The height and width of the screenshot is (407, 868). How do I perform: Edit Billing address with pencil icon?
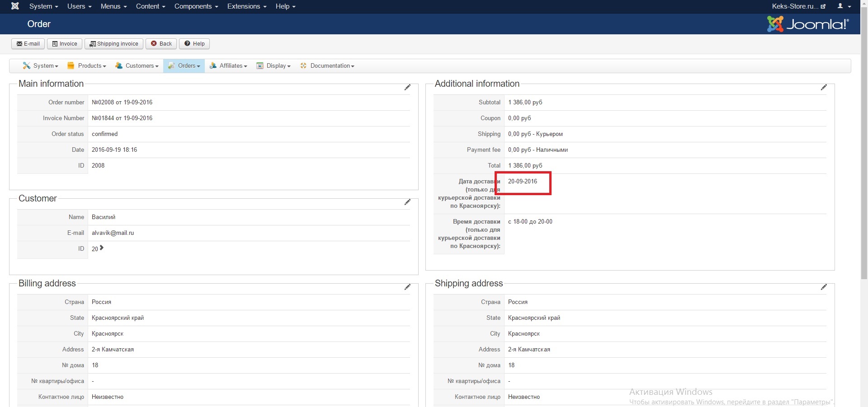click(407, 287)
